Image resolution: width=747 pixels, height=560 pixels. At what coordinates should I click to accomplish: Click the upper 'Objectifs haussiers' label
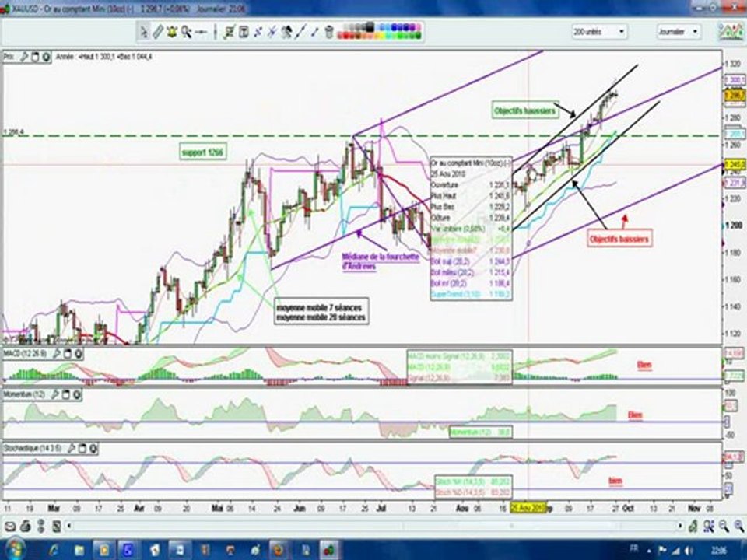[525, 111]
